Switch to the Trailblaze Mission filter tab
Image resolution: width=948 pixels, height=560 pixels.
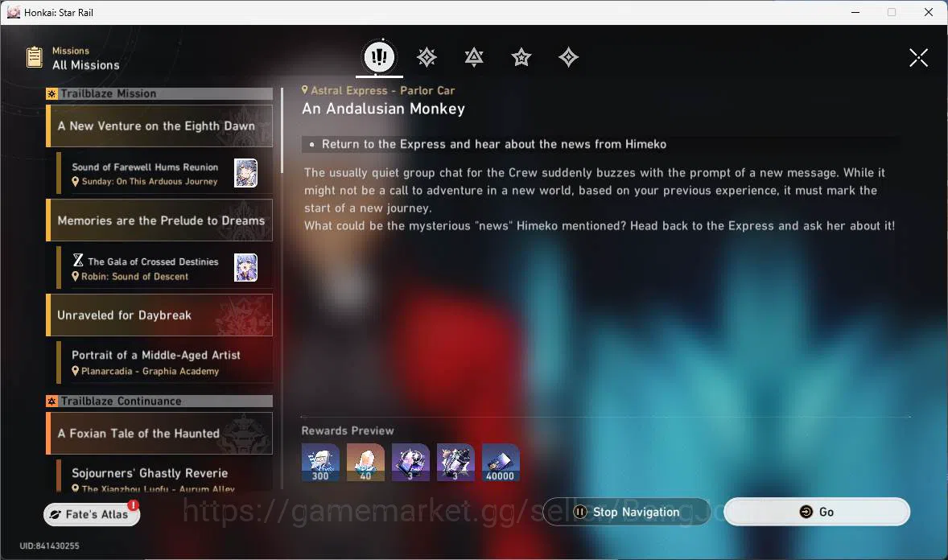[x=427, y=57]
